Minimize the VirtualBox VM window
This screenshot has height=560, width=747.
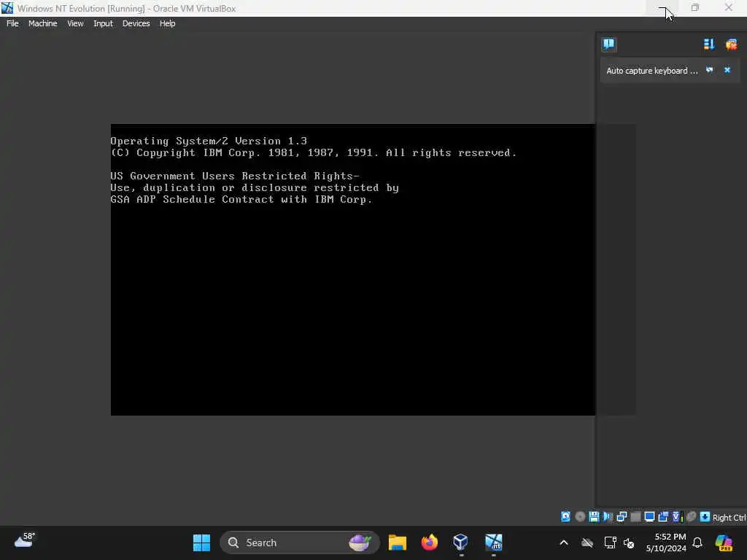[662, 8]
